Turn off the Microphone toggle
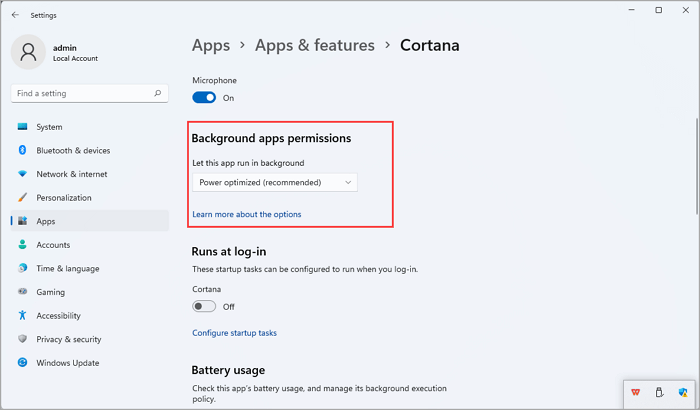This screenshot has width=700, height=410. click(x=204, y=98)
